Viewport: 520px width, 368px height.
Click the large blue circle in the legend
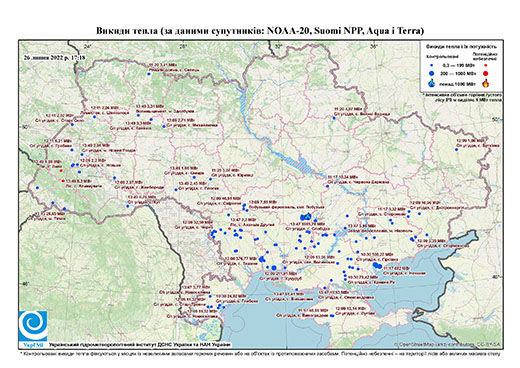[432, 73]
